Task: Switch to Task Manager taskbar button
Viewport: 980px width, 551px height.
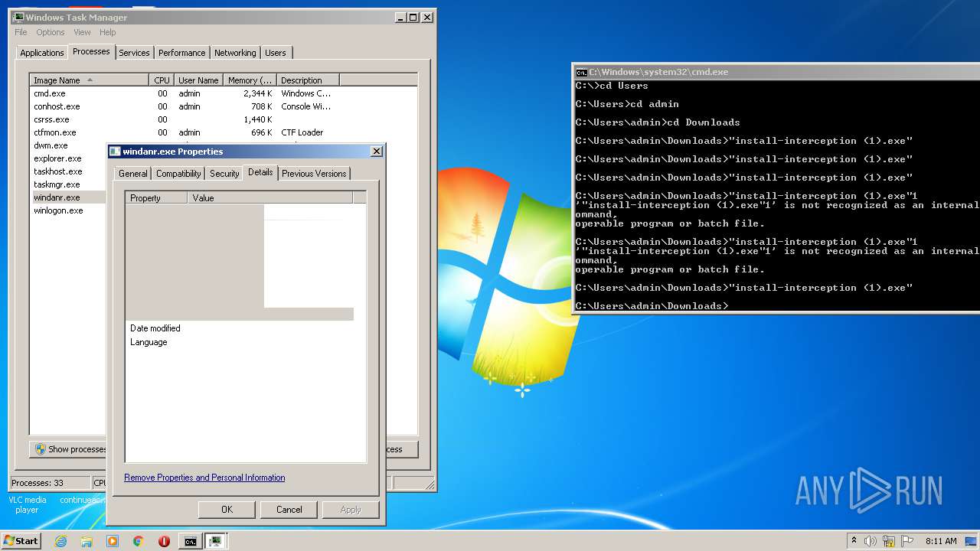Action: pyautogui.click(x=216, y=541)
